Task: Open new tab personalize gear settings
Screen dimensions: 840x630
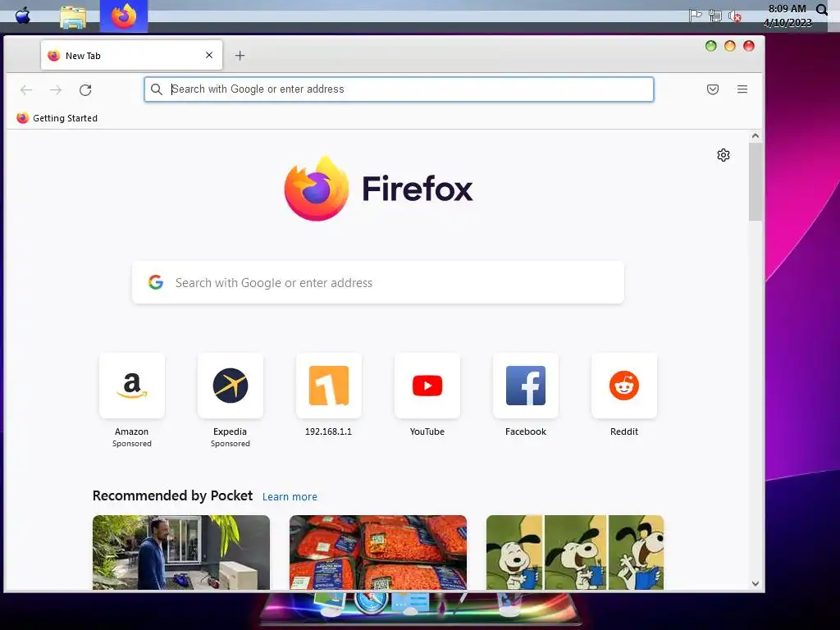Action: coord(724,155)
